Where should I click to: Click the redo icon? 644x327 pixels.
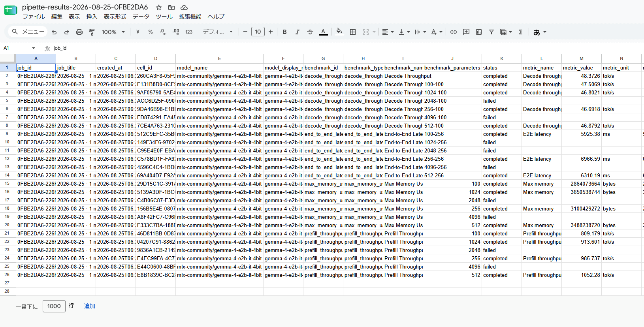pos(67,32)
